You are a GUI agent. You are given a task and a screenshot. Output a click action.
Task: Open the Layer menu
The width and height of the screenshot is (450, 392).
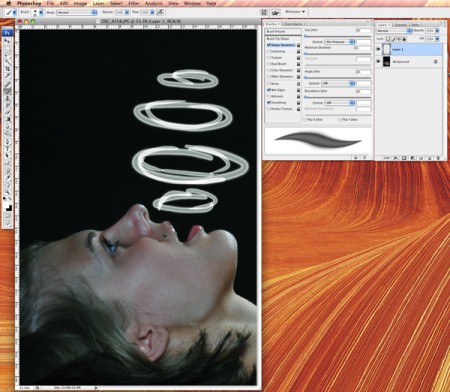click(98, 3)
